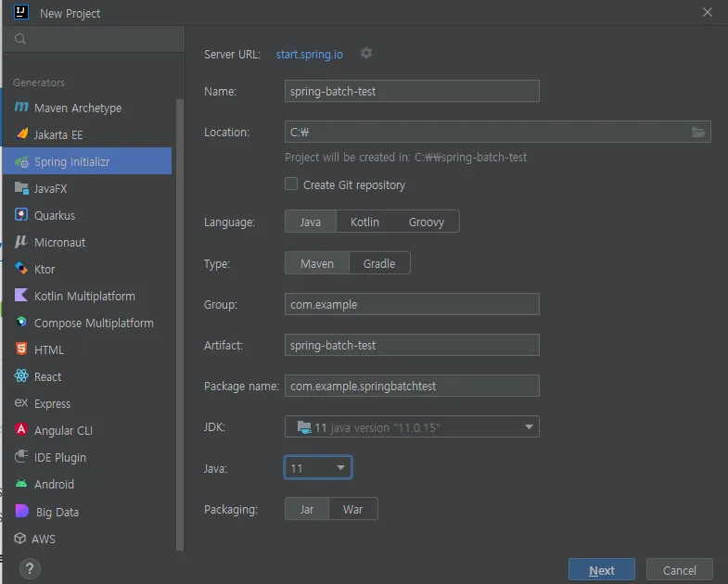
Task: Click the Quarkus generator icon
Action: pos(21,215)
